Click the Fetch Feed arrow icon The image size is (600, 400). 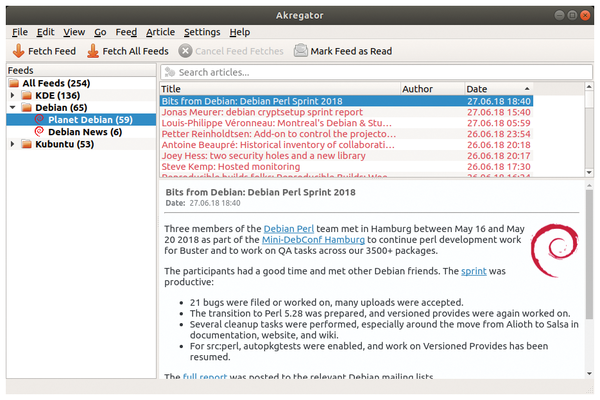[x=18, y=51]
